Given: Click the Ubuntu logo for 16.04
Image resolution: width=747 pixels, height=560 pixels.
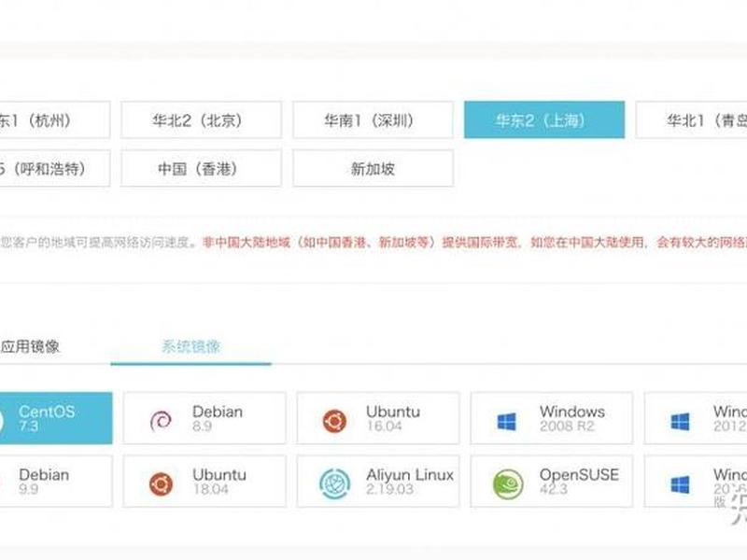Looking at the screenshot, I should point(334,421).
